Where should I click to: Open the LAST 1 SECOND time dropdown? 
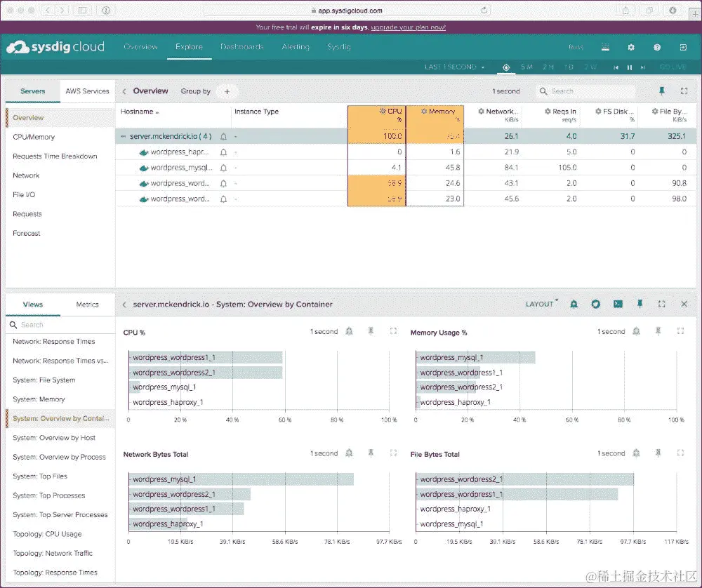[454, 67]
